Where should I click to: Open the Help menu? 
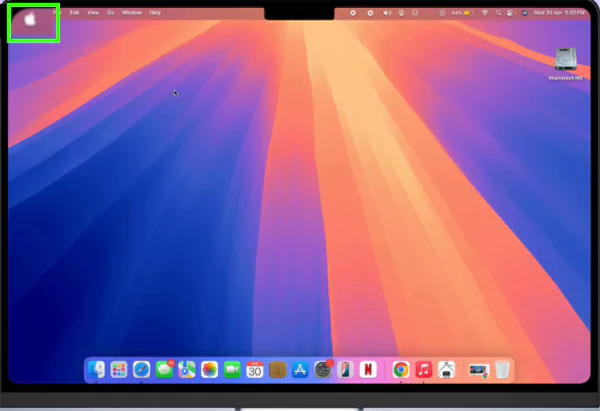click(155, 13)
